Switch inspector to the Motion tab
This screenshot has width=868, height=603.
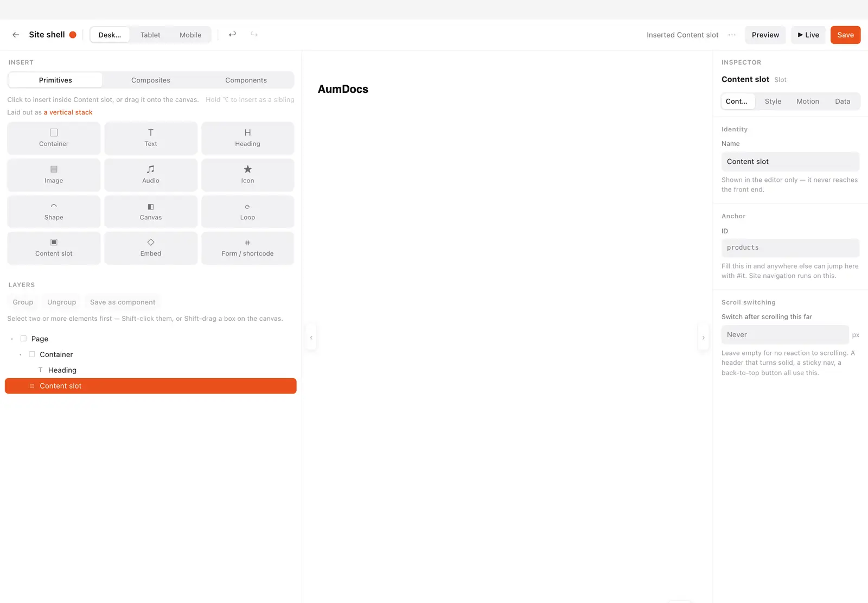click(x=808, y=101)
